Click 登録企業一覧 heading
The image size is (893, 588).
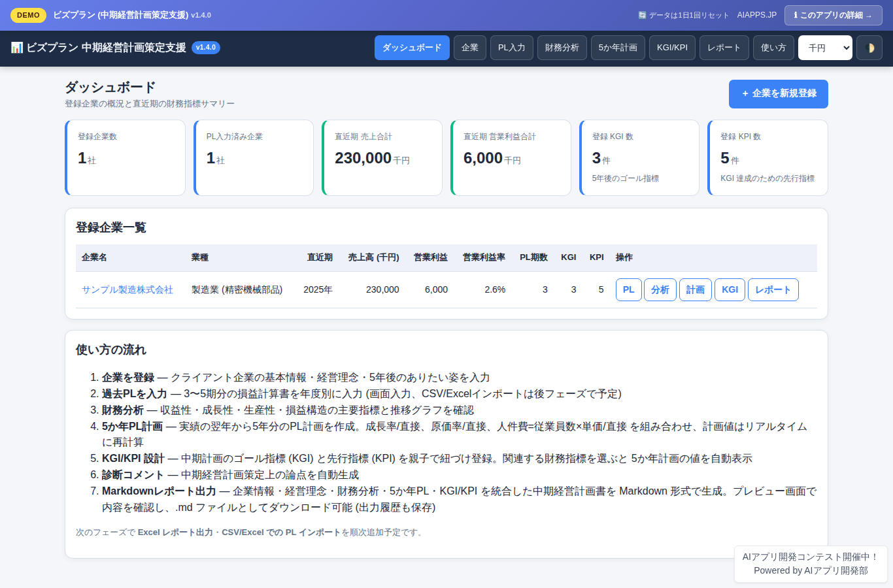111,227
